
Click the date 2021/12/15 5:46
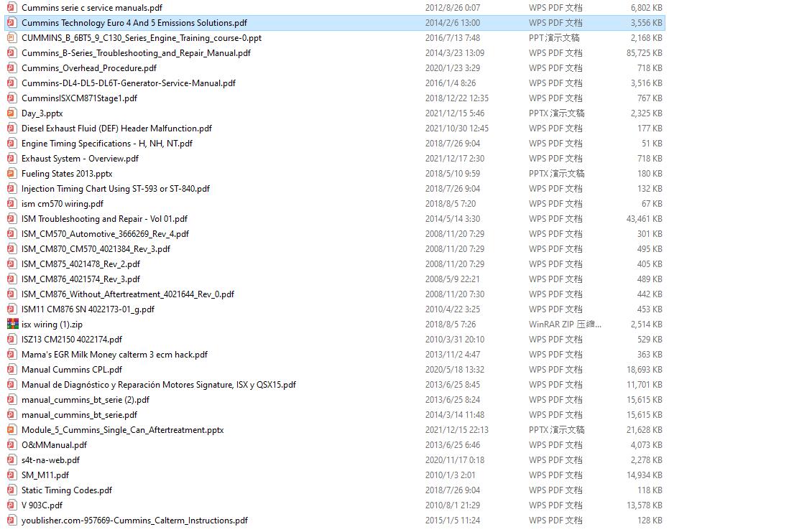click(455, 113)
